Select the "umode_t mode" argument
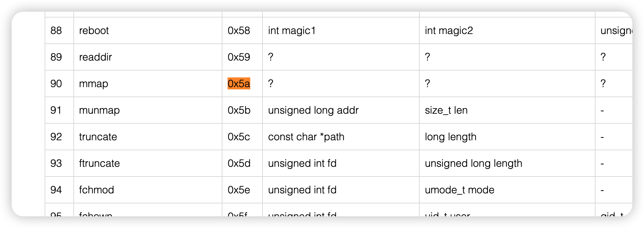This screenshot has height=228, width=644. (459, 190)
